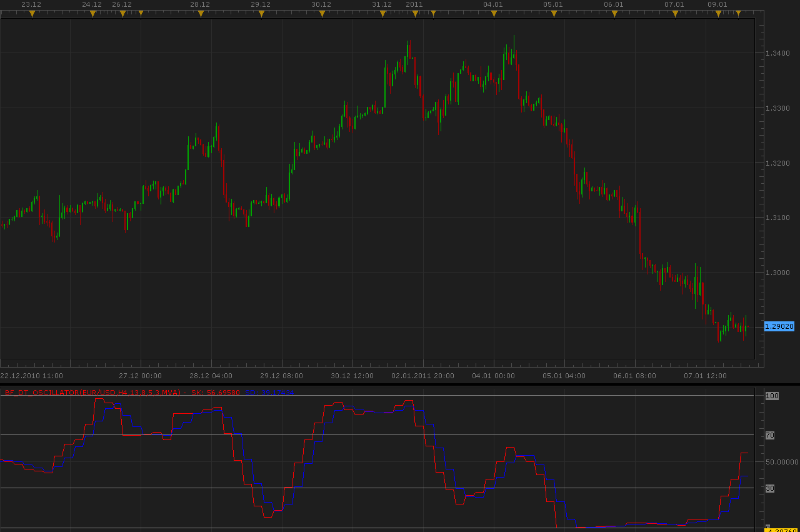Click the oscillator 70 level label

[770, 435]
